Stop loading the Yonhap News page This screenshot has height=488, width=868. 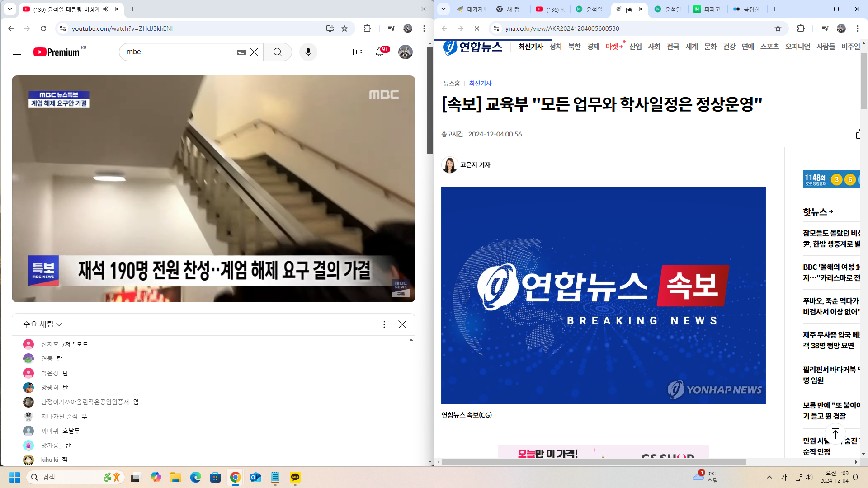tap(477, 28)
